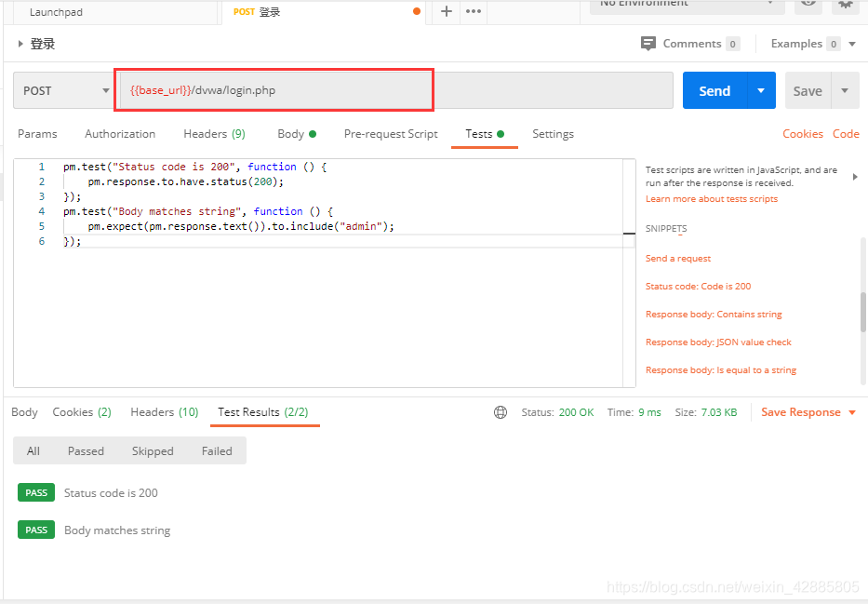
Task: Open the request Body tab
Action: (296, 134)
